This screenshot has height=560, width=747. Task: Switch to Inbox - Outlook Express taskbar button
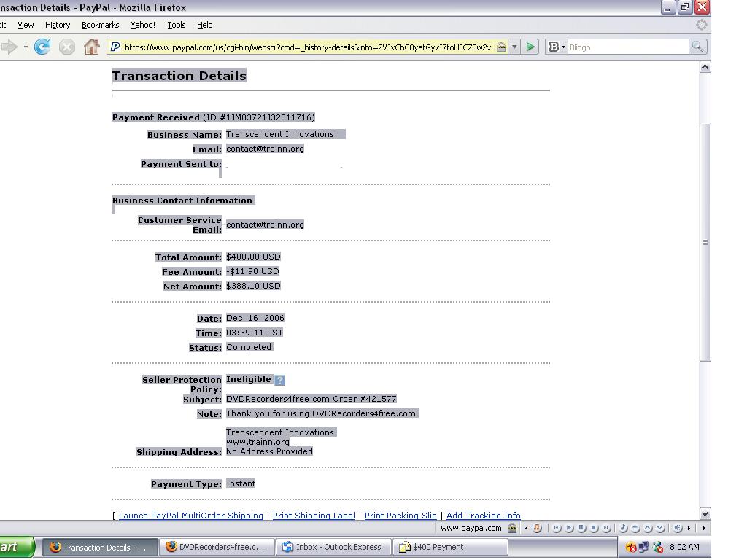pyautogui.click(x=333, y=547)
